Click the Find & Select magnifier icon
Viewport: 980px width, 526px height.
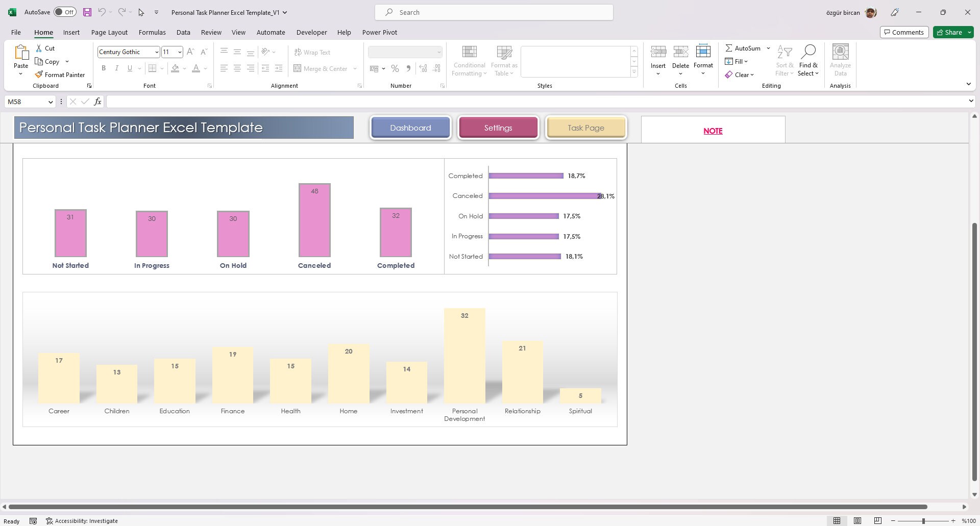pos(808,52)
